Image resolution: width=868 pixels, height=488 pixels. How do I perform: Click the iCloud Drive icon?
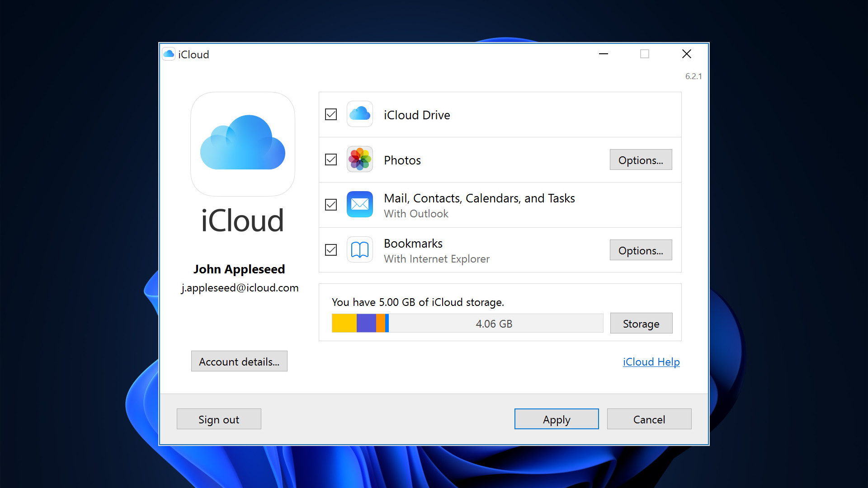[359, 114]
